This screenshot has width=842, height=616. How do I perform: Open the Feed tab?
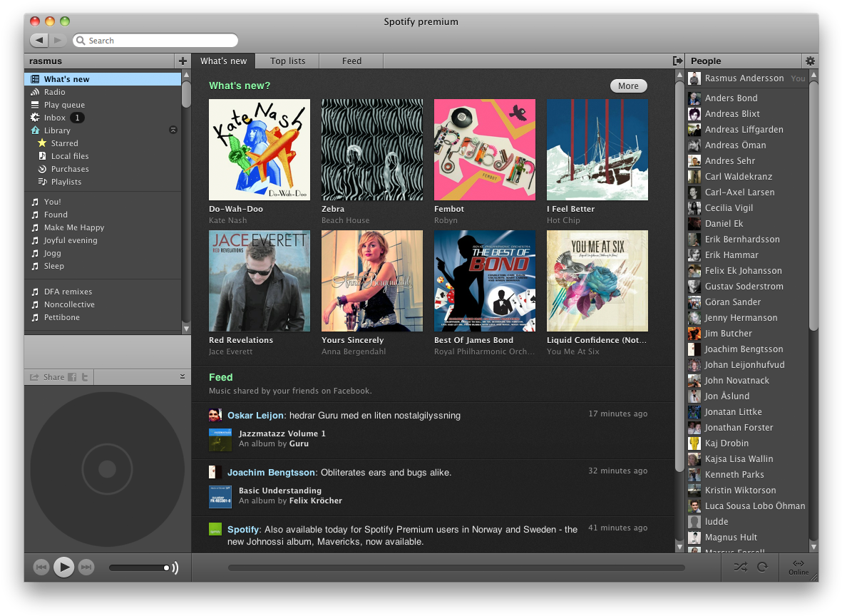(x=351, y=61)
